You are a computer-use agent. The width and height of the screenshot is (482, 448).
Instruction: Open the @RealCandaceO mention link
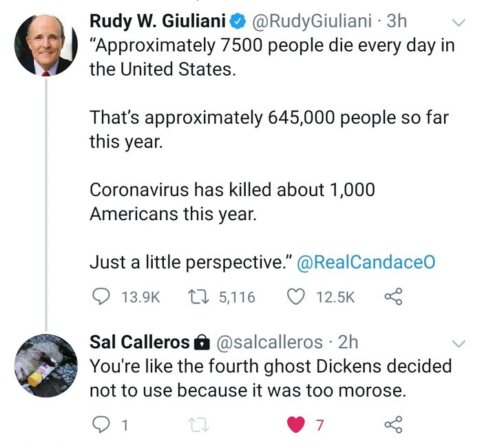pos(366,262)
